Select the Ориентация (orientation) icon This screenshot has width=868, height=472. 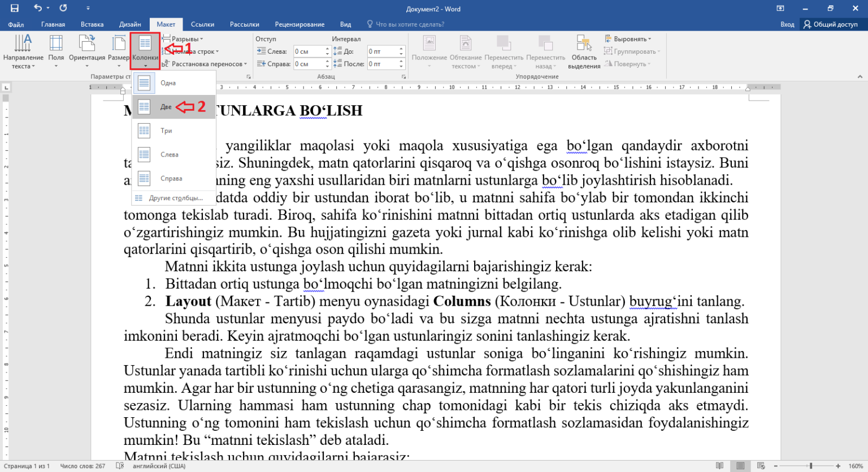[x=86, y=51]
